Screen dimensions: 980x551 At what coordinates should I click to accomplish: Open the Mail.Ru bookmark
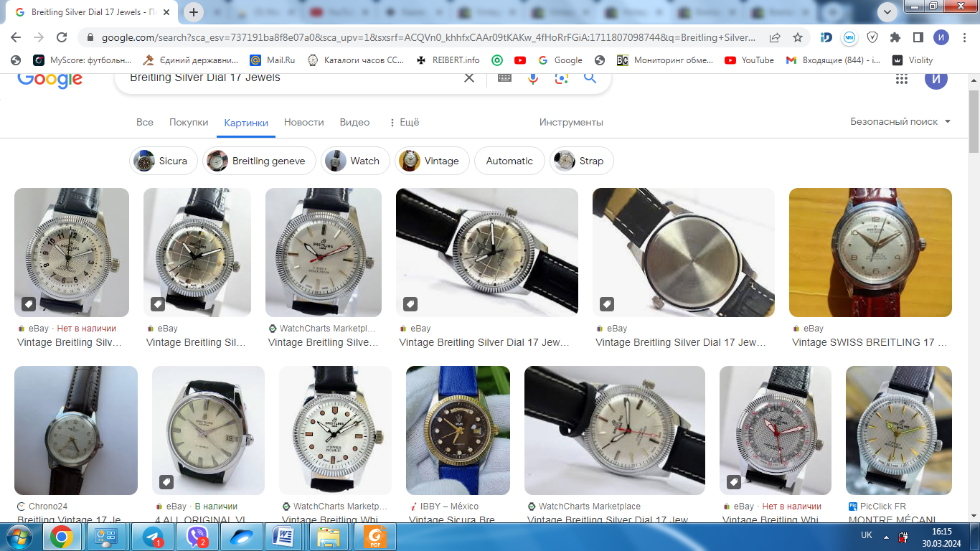point(272,60)
